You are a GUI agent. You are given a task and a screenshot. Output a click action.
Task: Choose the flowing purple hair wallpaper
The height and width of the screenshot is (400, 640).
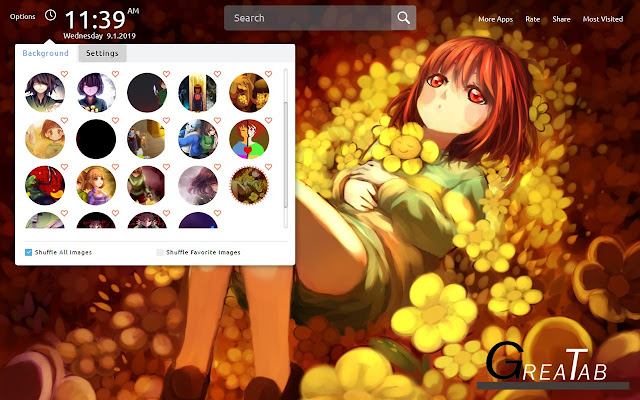[198, 185]
